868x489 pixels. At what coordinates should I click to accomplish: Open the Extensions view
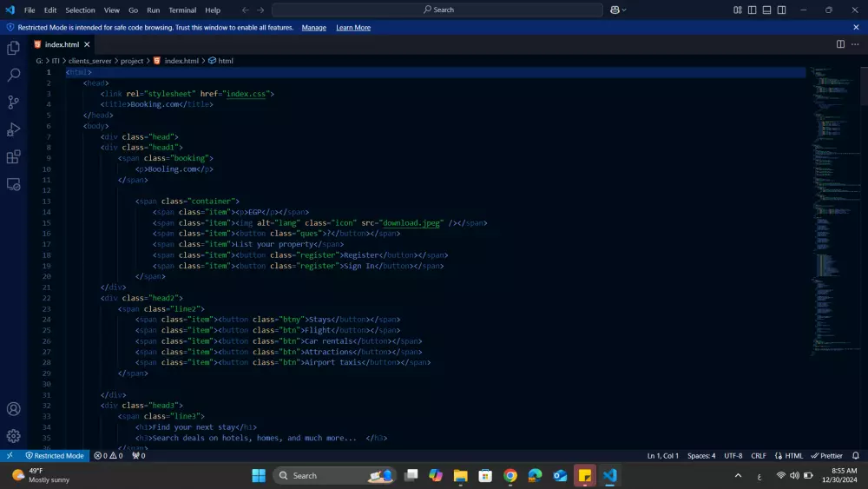point(13,157)
